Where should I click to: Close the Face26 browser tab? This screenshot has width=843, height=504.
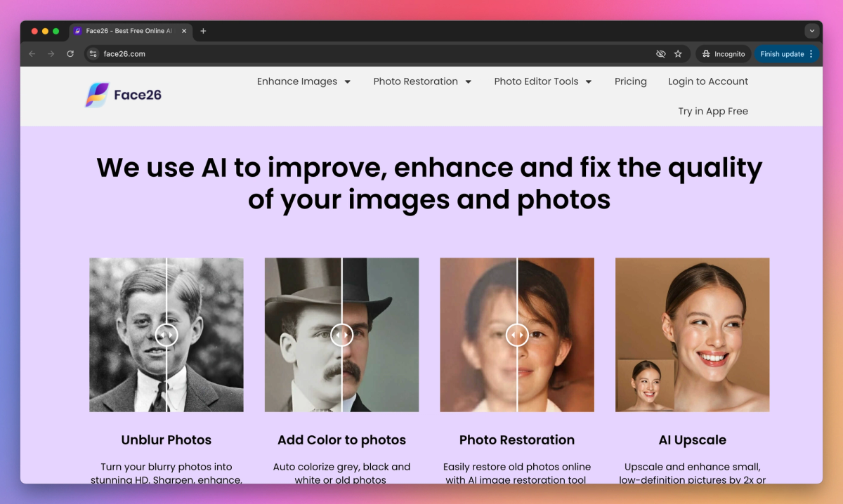(x=184, y=31)
